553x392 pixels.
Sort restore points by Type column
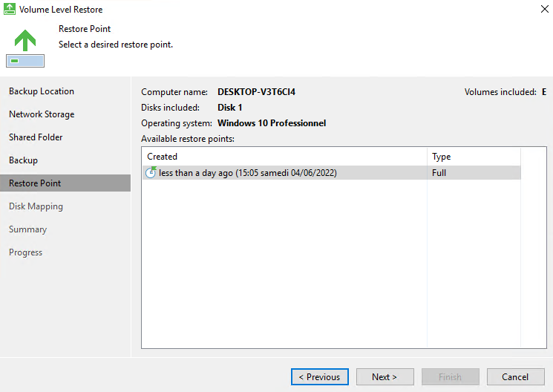(474, 157)
